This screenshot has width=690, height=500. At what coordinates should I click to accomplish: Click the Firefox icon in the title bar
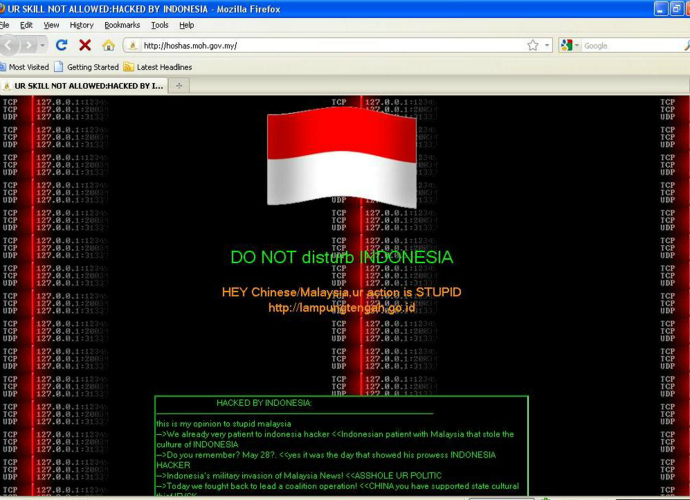(x=2, y=9)
